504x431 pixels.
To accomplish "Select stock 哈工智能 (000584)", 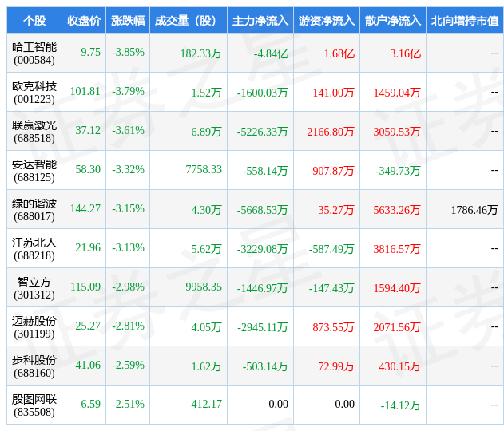I will point(34,53).
